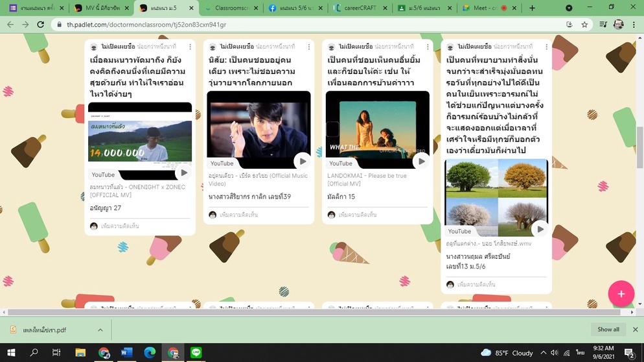This screenshot has height=362, width=644.
Task: Switch to the Meet tab
Action: [489, 8]
